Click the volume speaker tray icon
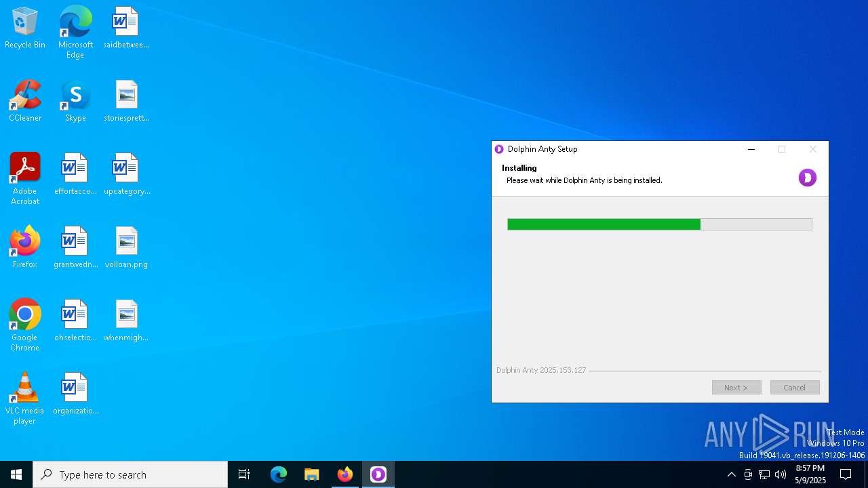 781,474
